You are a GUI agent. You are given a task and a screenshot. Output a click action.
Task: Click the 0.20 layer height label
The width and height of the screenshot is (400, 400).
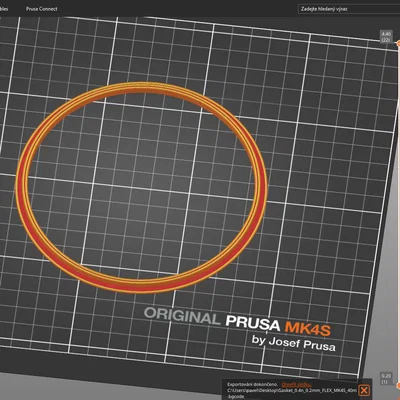point(386,379)
